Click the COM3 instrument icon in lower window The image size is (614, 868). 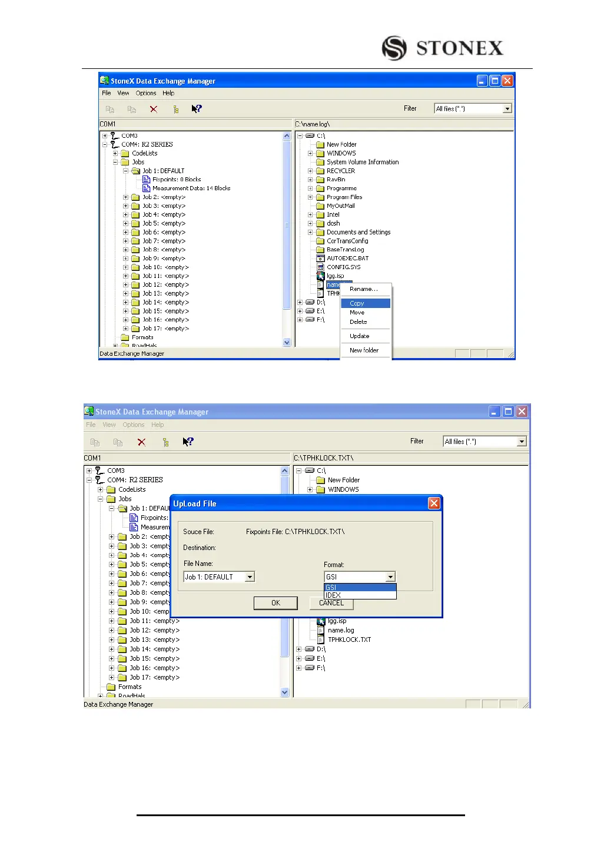point(99,471)
